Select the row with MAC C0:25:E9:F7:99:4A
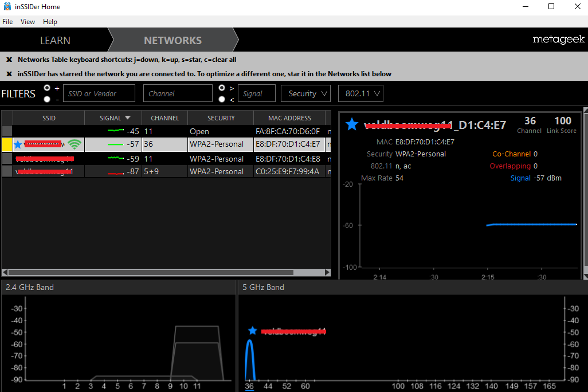The width and height of the screenshot is (588, 392). click(x=166, y=171)
